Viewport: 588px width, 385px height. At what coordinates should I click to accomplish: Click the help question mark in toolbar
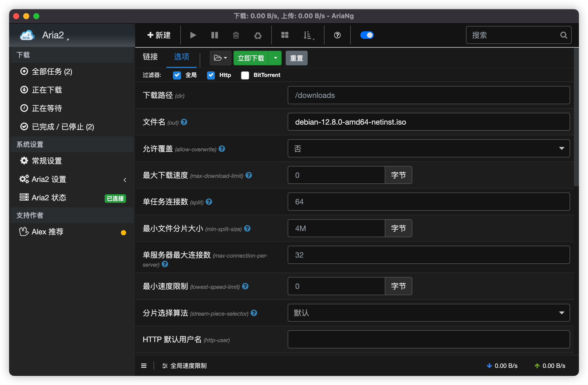(337, 35)
